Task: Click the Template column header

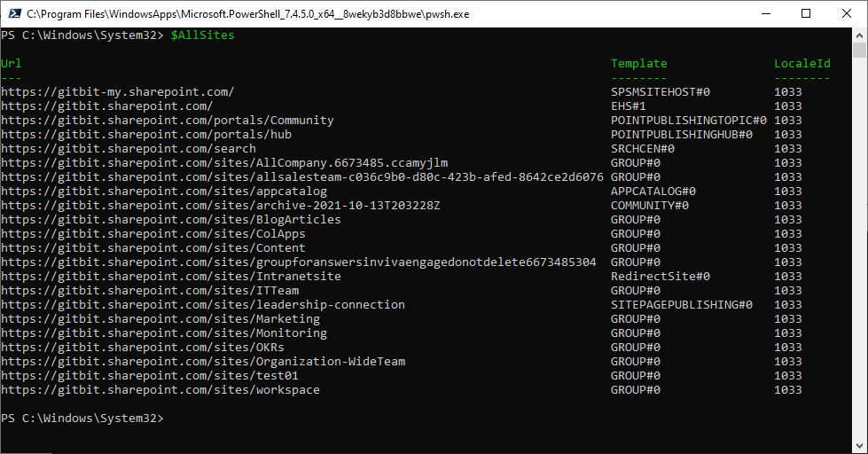Action: coord(639,63)
